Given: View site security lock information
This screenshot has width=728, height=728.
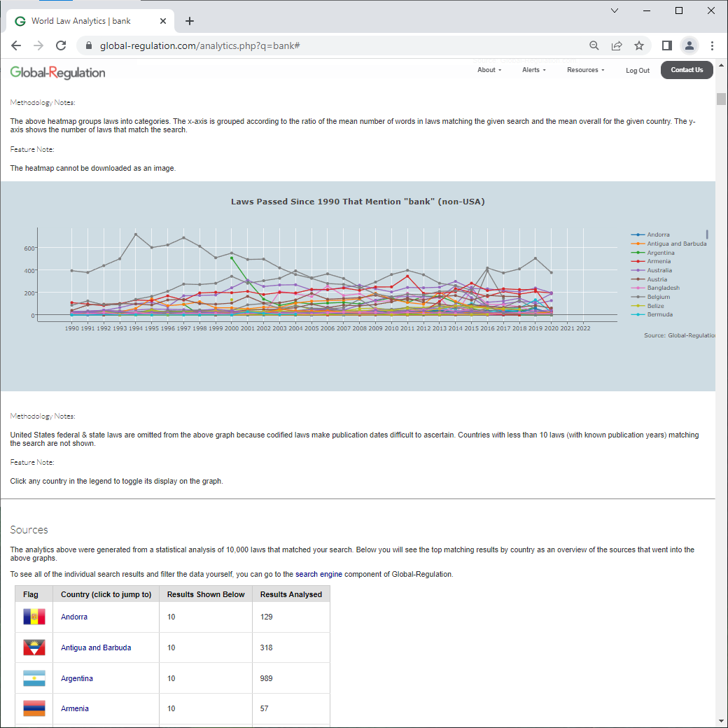Looking at the screenshot, I should [x=89, y=45].
